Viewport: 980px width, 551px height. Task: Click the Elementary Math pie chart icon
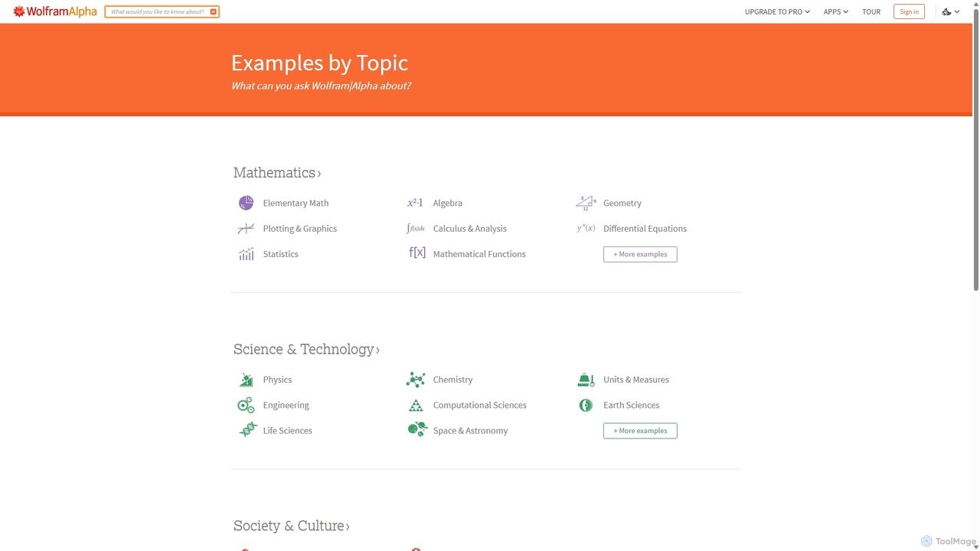pyautogui.click(x=246, y=203)
